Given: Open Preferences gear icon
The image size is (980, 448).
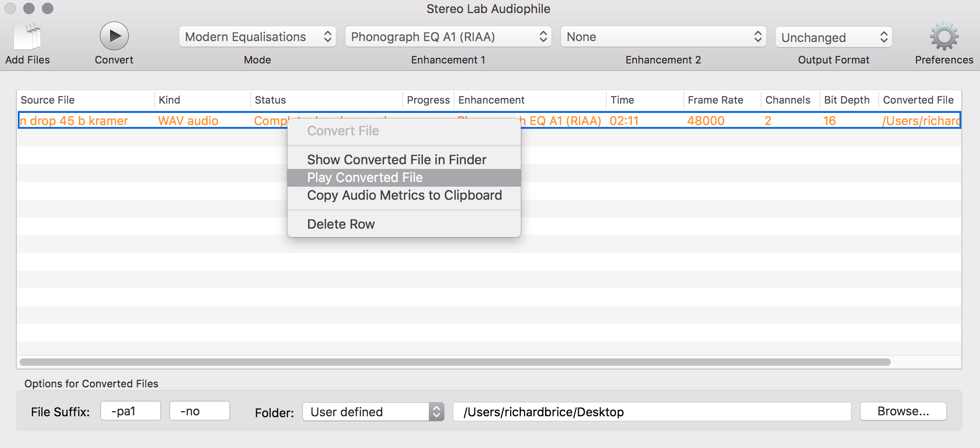Looking at the screenshot, I should [944, 36].
